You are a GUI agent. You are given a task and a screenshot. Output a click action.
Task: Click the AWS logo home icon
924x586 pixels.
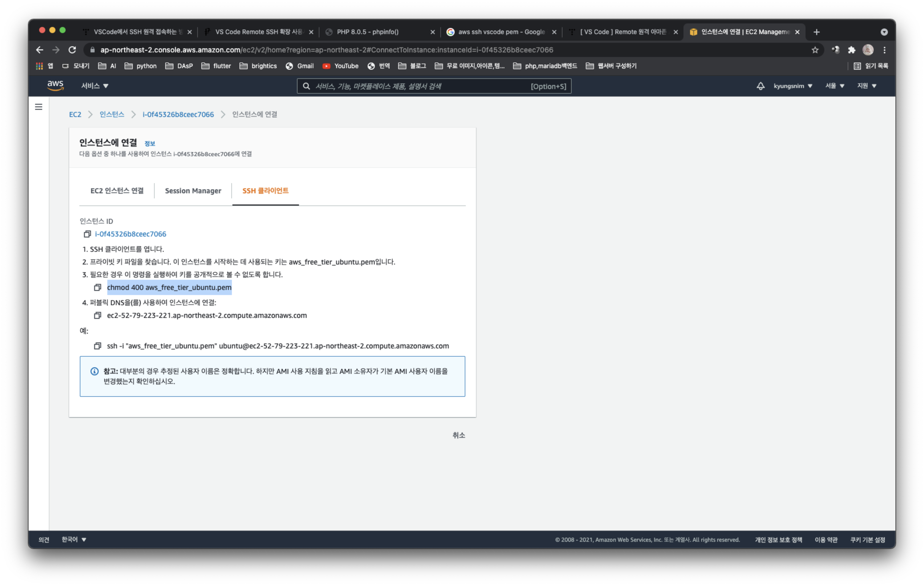(x=55, y=85)
